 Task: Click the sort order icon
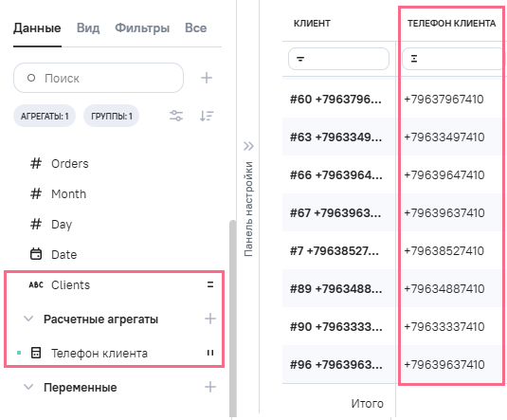(207, 116)
